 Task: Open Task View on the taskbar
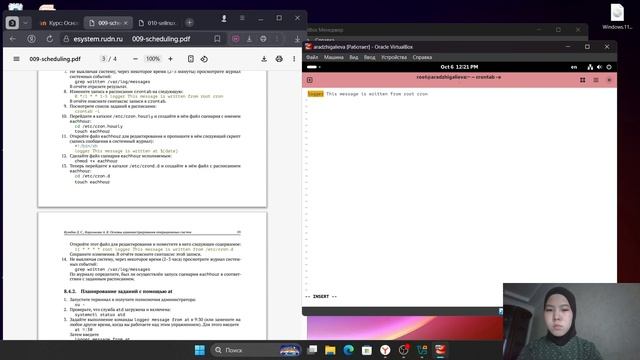312,350
